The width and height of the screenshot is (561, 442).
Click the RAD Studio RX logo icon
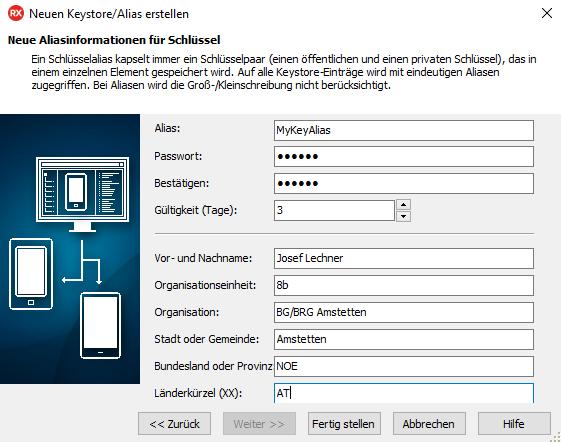pos(16,14)
